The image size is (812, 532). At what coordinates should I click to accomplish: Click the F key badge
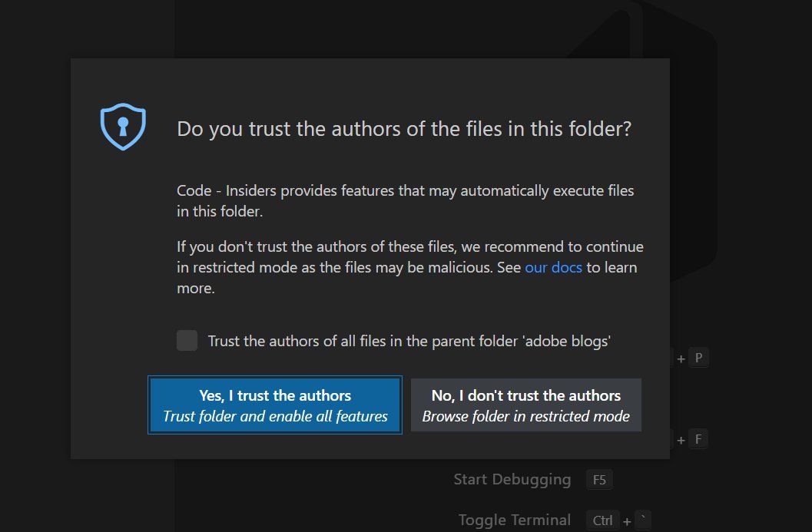tap(698, 440)
